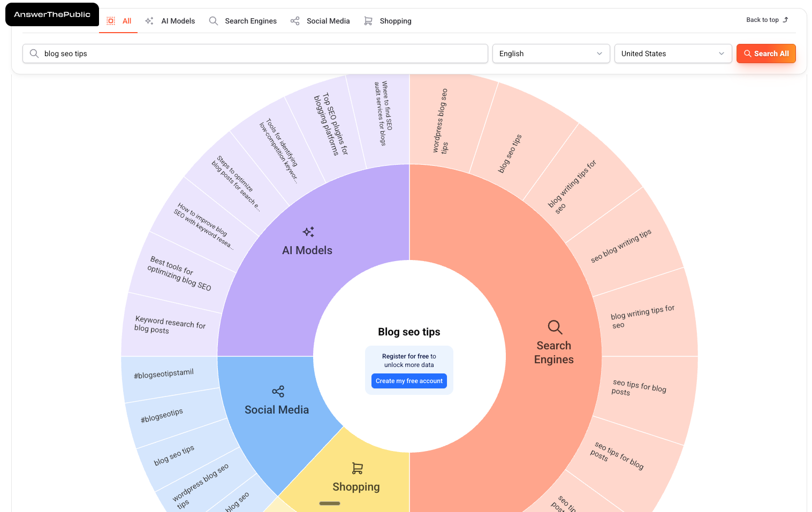Screen dimensions: 812x512
Task: Click the AnswerThePublic logo
Action: (52, 14)
